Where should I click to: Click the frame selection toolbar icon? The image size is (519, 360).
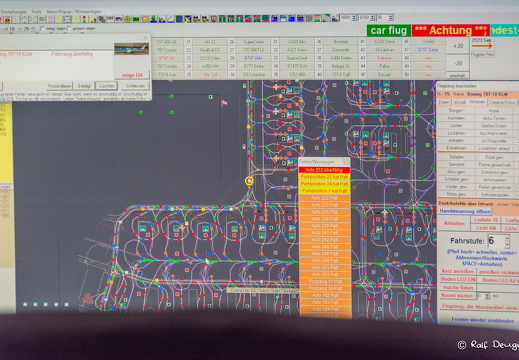click(x=67, y=19)
